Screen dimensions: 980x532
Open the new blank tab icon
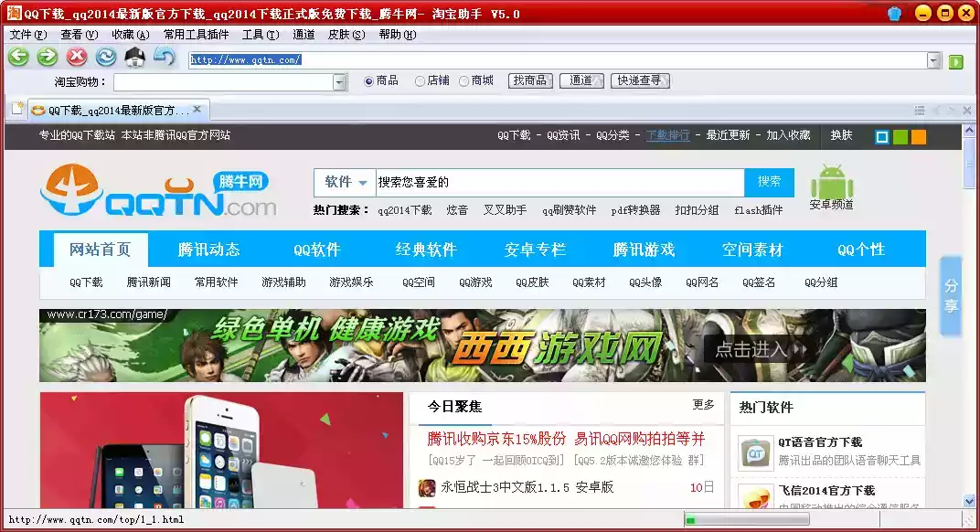(x=16, y=110)
